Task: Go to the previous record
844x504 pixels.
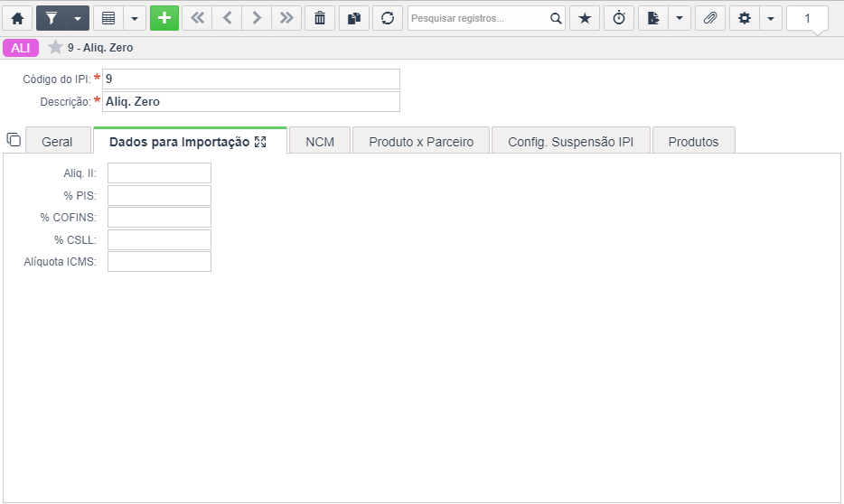Action: (x=227, y=18)
